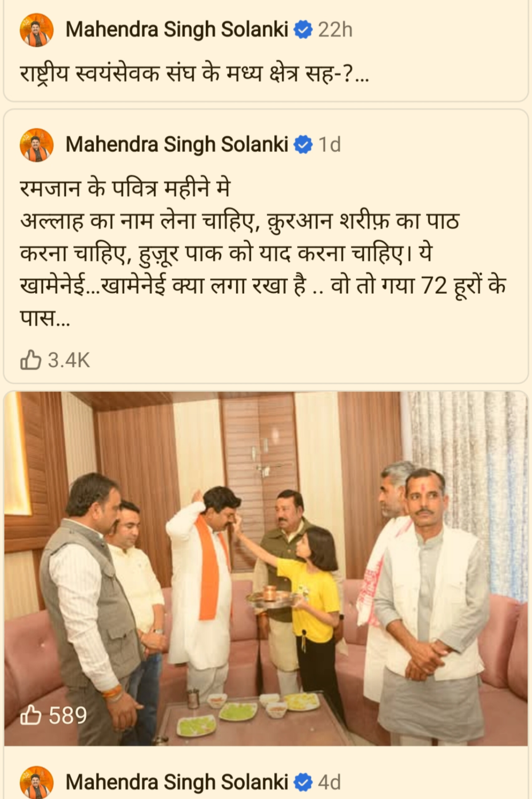Tap the verified badge on the 1d post

point(303,145)
